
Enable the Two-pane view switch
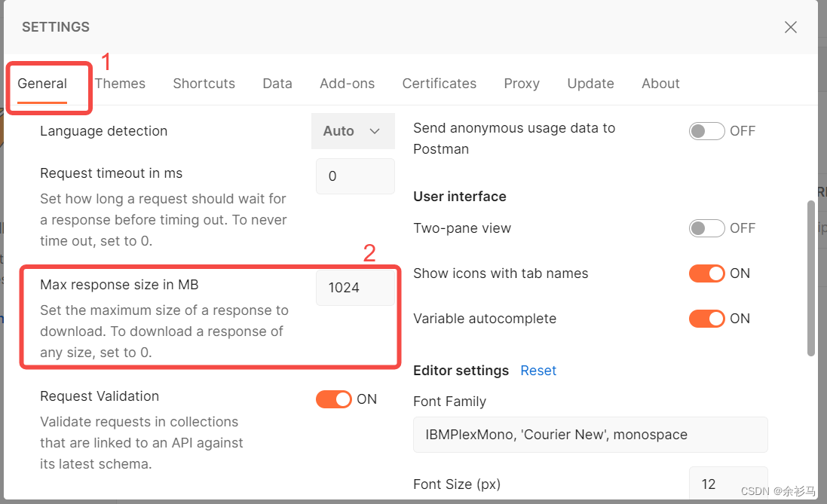(x=706, y=228)
